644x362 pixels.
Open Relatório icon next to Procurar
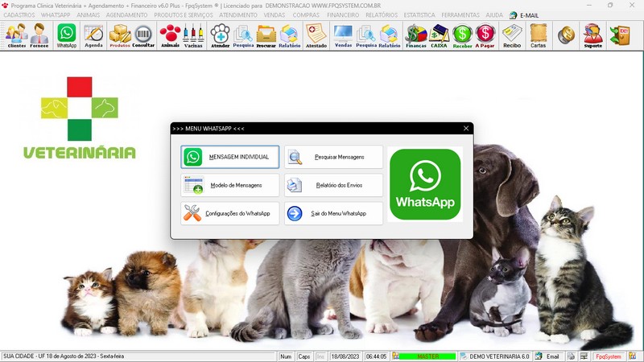pyautogui.click(x=290, y=35)
